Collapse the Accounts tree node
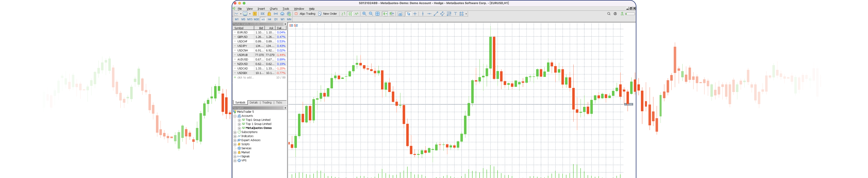Image resolution: width=868 pixels, height=178 pixels. 235,116
